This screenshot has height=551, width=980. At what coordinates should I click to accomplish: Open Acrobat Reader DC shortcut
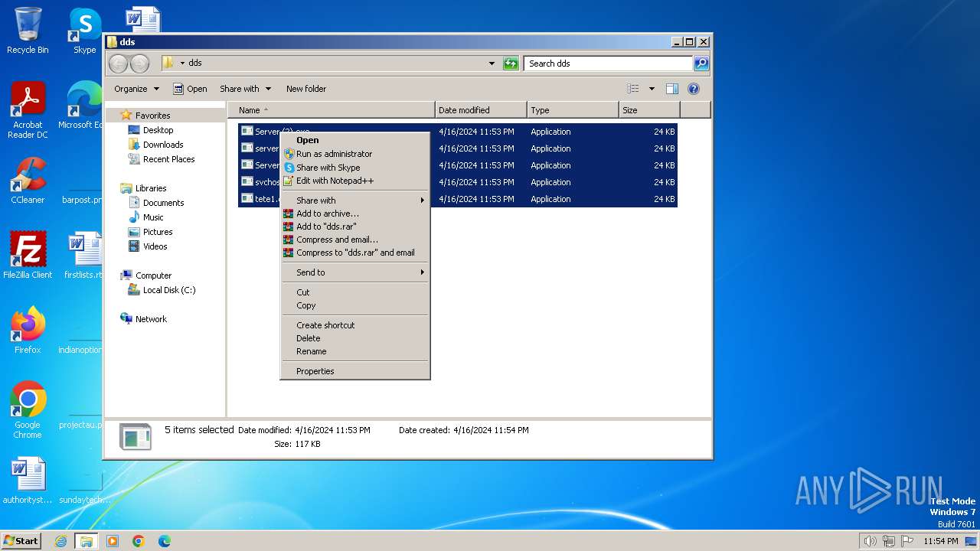pos(28,109)
